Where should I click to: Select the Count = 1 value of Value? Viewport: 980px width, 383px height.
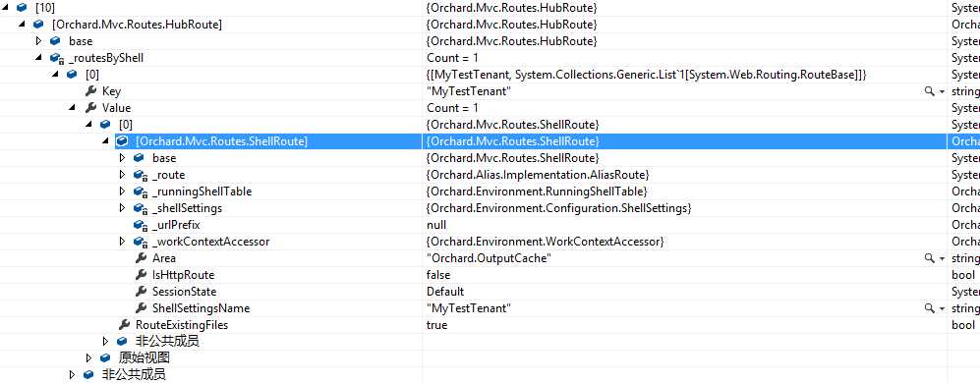pos(452,108)
